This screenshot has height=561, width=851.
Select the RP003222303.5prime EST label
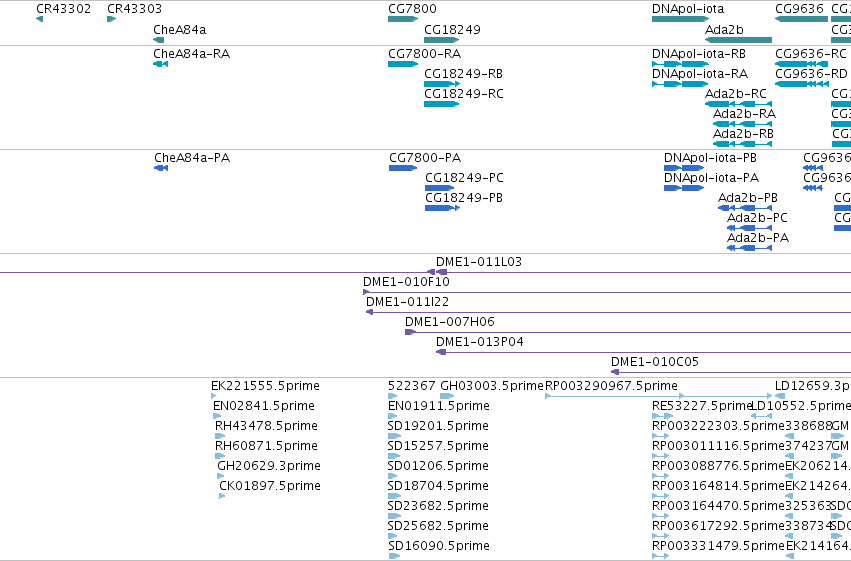click(x=719, y=426)
